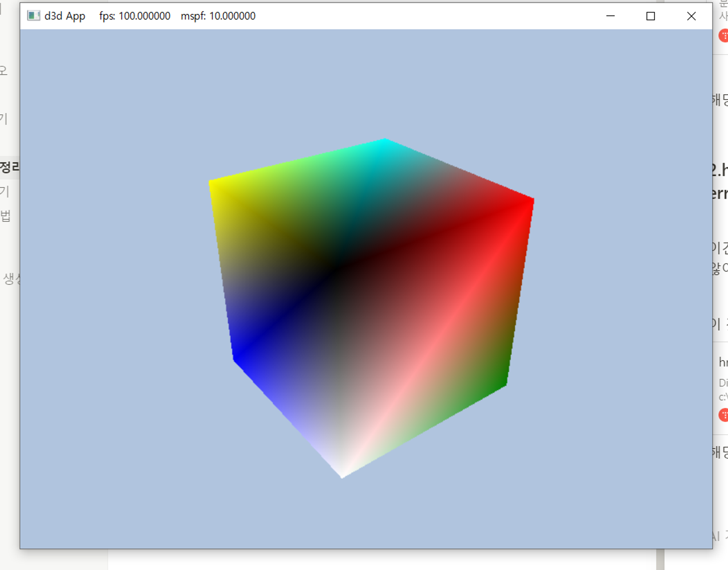Click the cyan top corner of the cube
This screenshot has width=728, height=570.
pyautogui.click(x=384, y=142)
